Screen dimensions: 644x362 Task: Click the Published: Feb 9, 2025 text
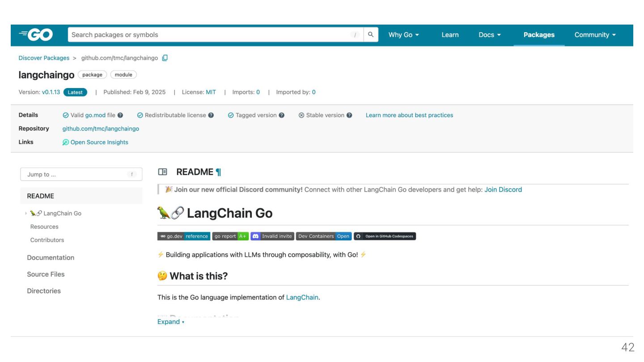(x=134, y=93)
